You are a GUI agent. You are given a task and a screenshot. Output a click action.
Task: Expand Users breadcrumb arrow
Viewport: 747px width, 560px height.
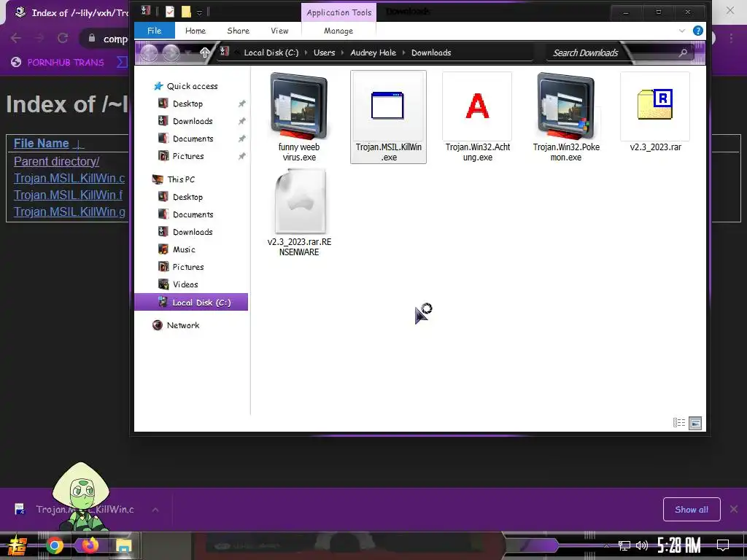pyautogui.click(x=343, y=52)
